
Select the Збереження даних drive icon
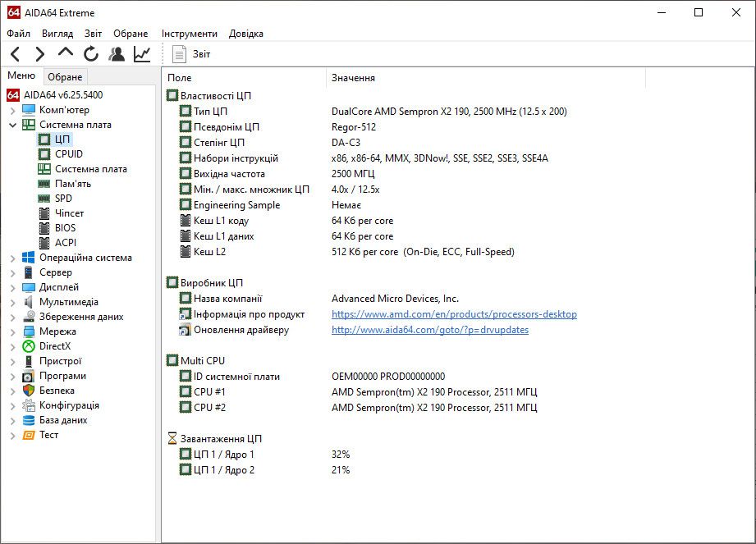pyautogui.click(x=29, y=317)
